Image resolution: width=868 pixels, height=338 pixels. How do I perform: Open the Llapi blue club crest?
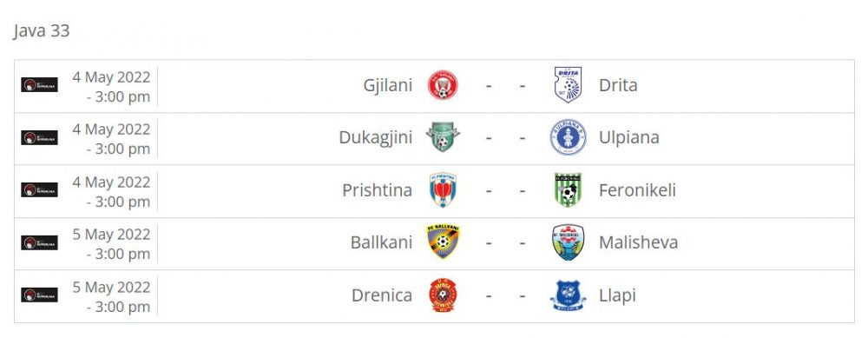pos(568,295)
